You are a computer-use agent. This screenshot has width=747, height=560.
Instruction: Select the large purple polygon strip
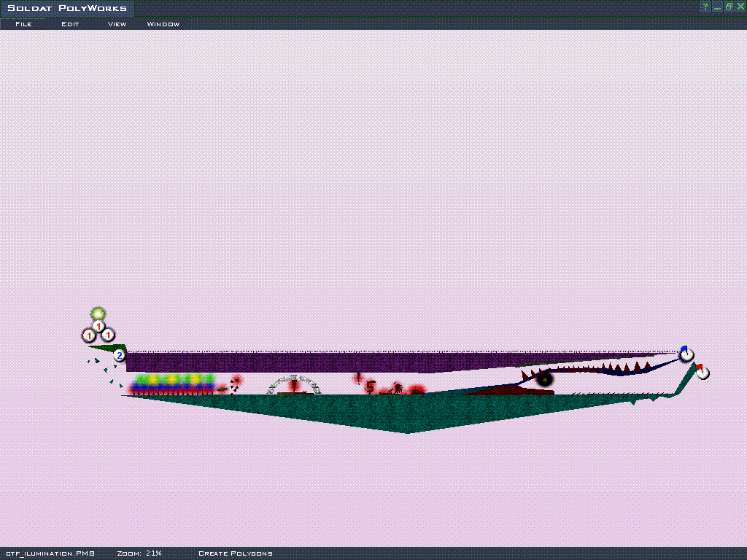(292, 362)
